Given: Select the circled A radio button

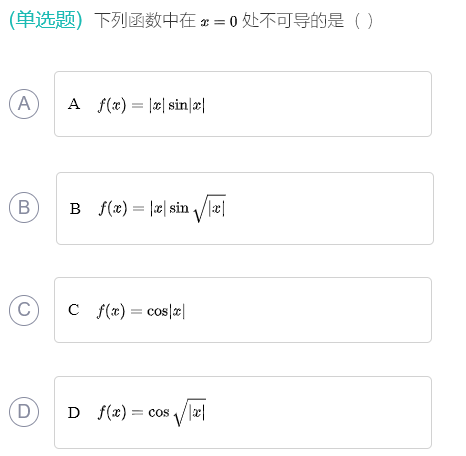Looking at the screenshot, I should (24, 104).
